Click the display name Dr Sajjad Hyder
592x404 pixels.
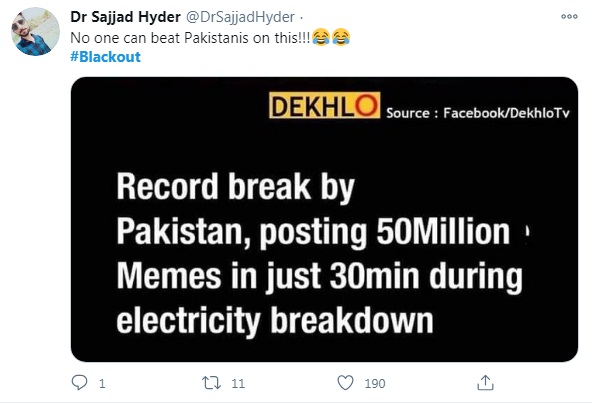(125, 17)
